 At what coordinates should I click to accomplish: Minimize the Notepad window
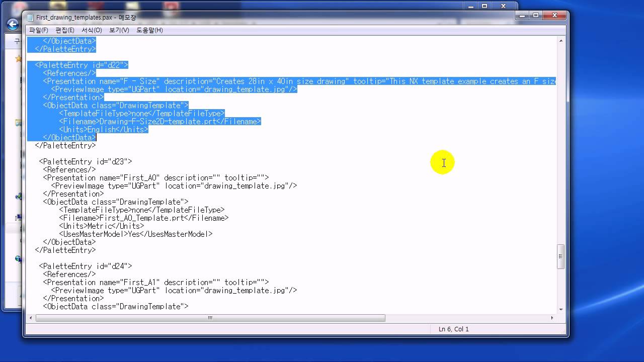point(523,16)
